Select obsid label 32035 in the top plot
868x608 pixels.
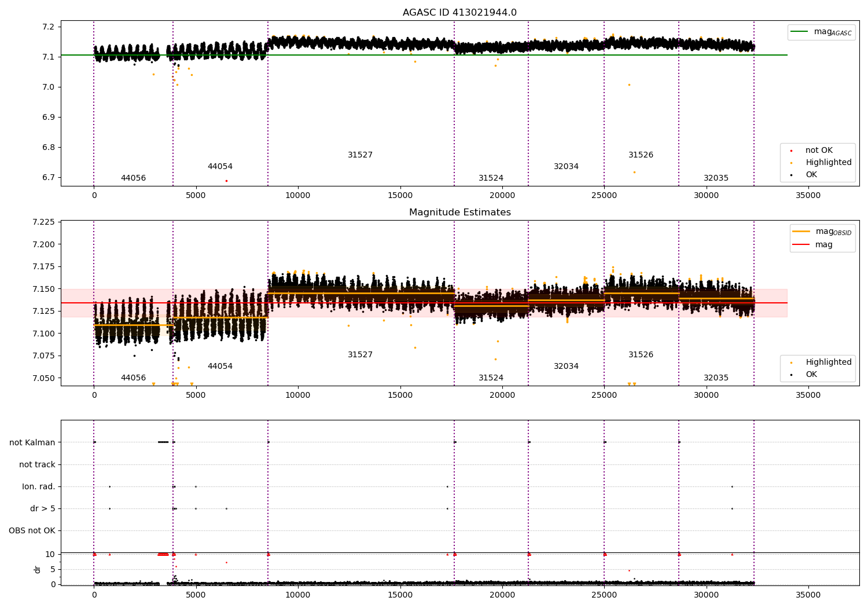716,178
